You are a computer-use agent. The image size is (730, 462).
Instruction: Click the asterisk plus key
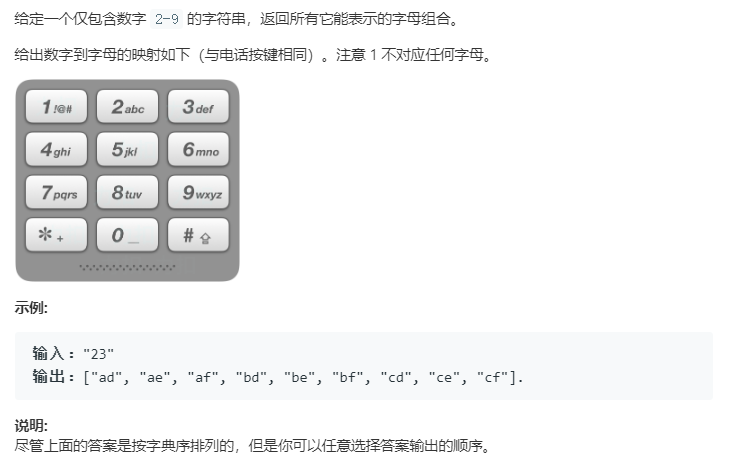coord(56,235)
